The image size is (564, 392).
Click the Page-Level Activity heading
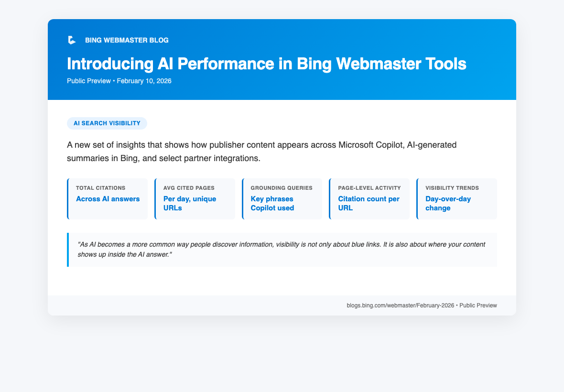(369, 188)
